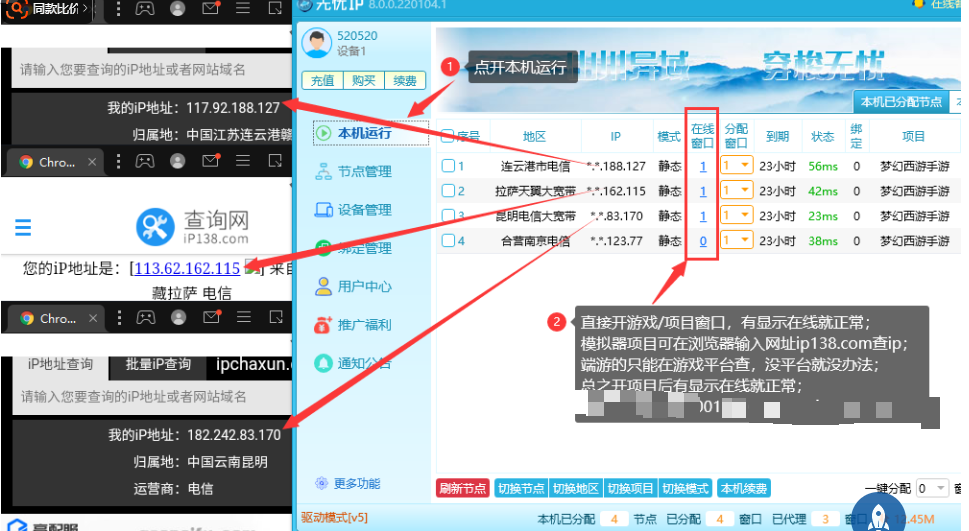Click the IP query input field at top

[x=150, y=71]
